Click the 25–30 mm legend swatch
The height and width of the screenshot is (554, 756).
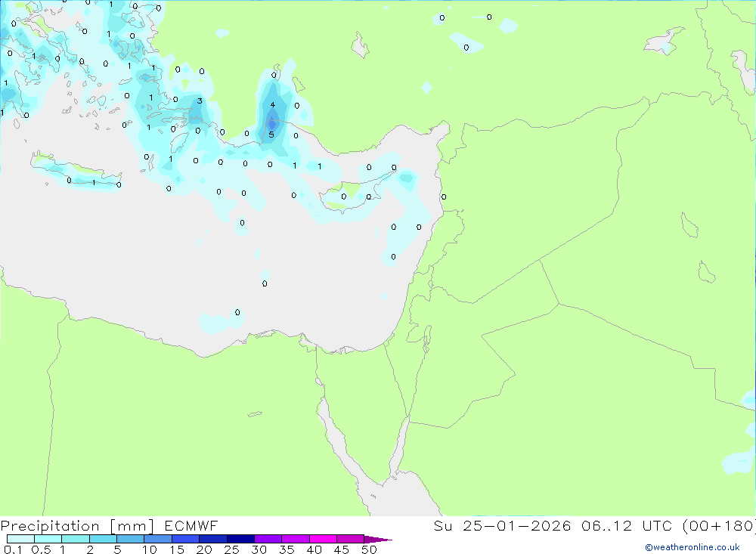click(240, 539)
